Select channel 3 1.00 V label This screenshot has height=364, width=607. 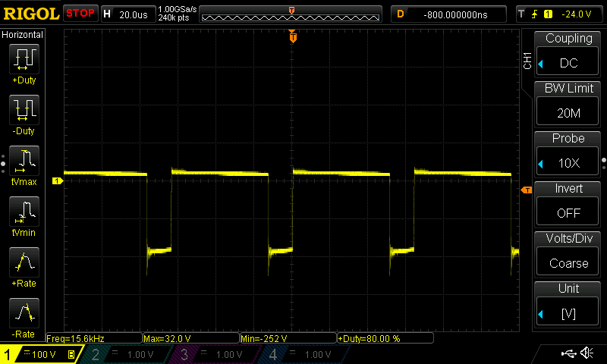coord(229,354)
